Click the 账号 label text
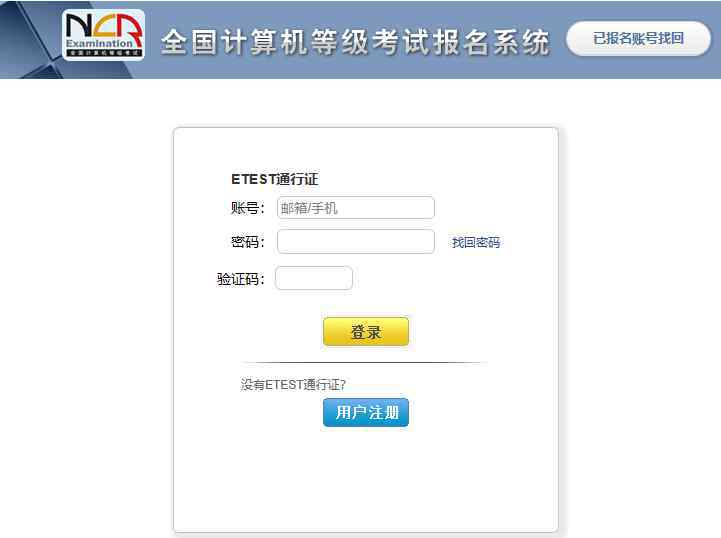Image resolution: width=721 pixels, height=538 pixels. click(247, 208)
